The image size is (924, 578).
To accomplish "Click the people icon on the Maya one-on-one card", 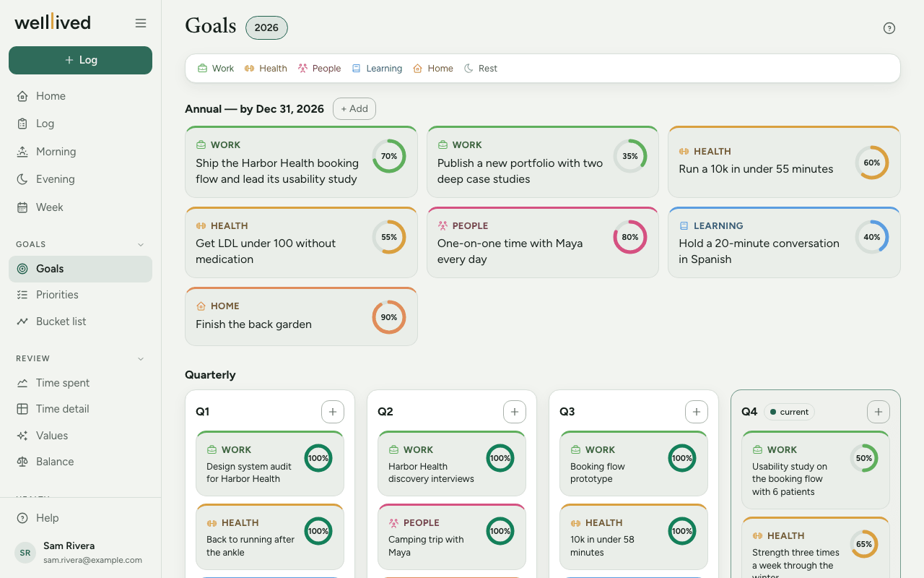I will click(x=443, y=226).
